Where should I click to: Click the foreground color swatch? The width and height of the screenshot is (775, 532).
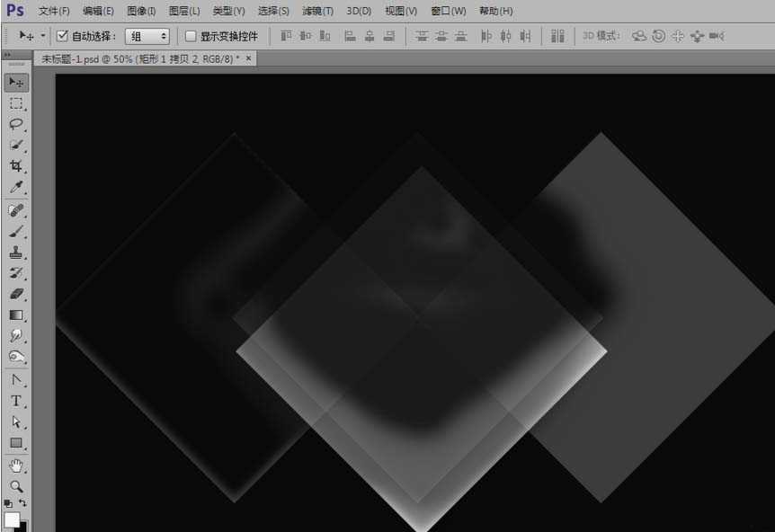(x=12, y=519)
